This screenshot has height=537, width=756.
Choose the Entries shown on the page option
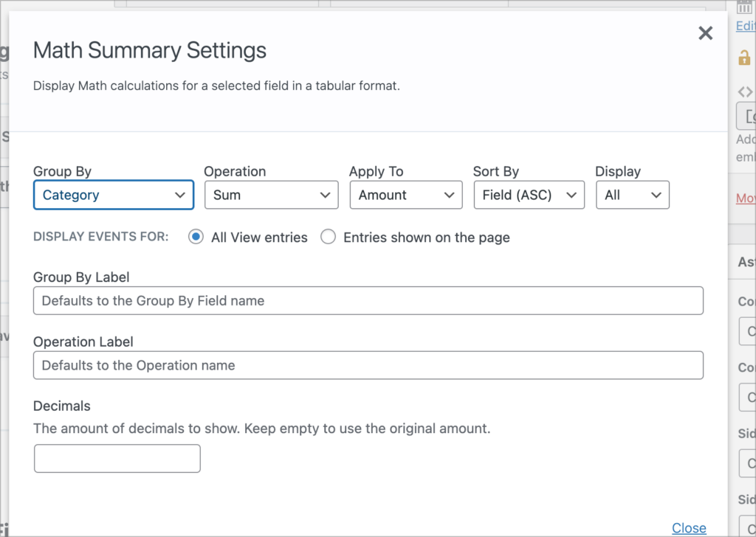pos(328,237)
